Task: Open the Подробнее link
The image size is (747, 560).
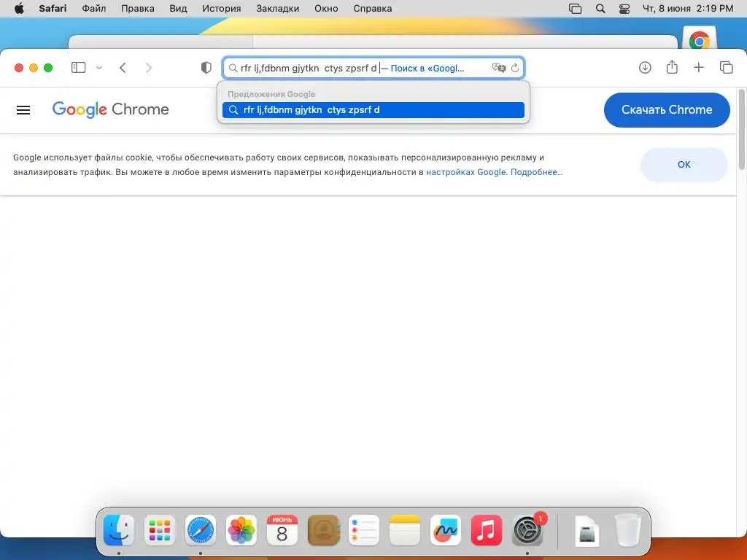Action: tap(536, 172)
